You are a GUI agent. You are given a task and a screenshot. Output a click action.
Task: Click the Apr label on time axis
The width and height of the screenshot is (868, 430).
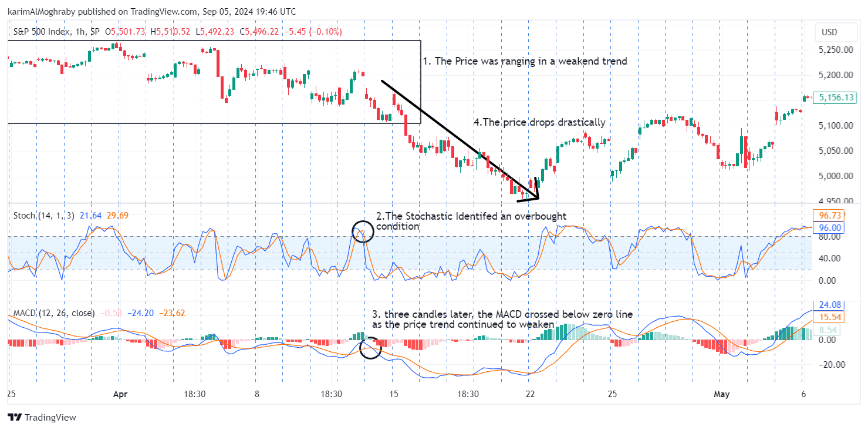[120, 395]
